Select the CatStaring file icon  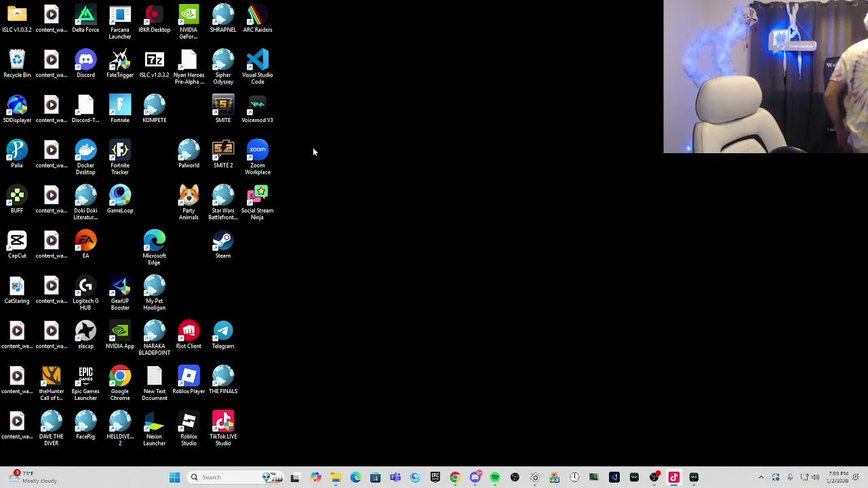coord(17,290)
